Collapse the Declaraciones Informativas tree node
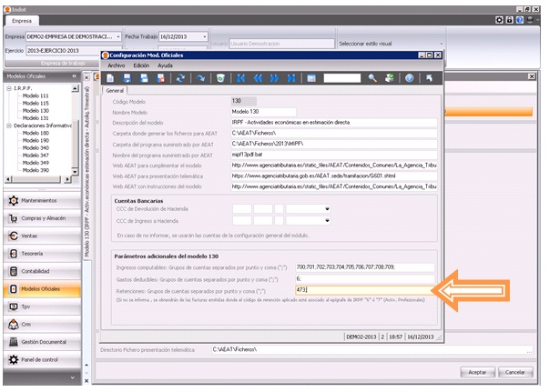The height and width of the screenshot is (392, 549). (x=8, y=125)
